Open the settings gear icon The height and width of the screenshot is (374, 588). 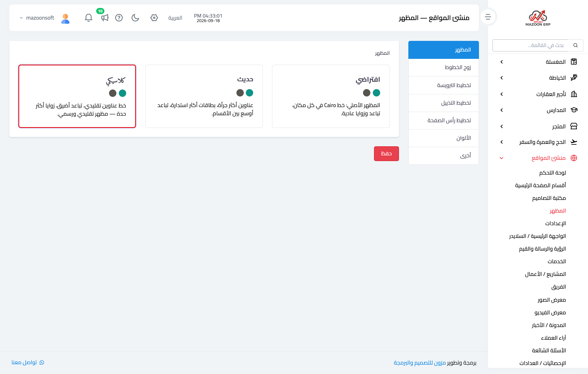154,18
